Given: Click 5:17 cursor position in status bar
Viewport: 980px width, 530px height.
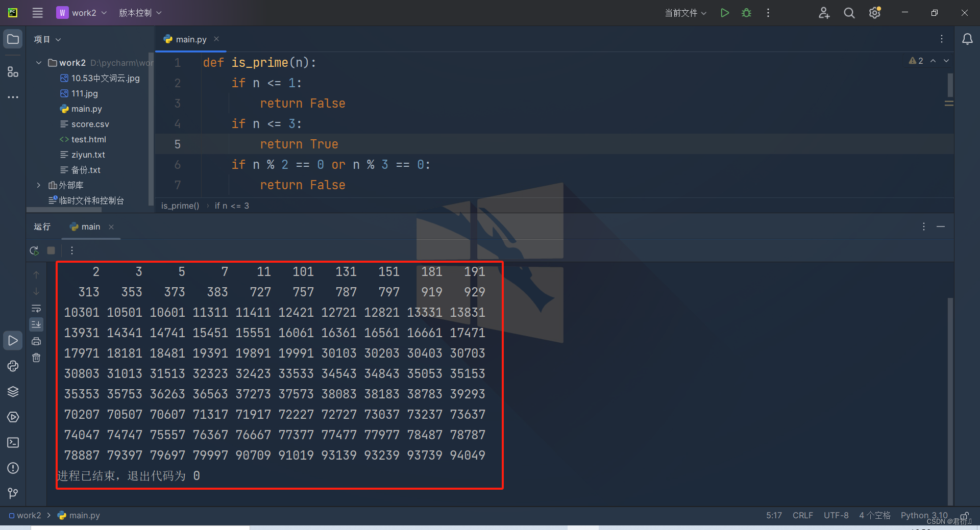Looking at the screenshot, I should coord(774,515).
